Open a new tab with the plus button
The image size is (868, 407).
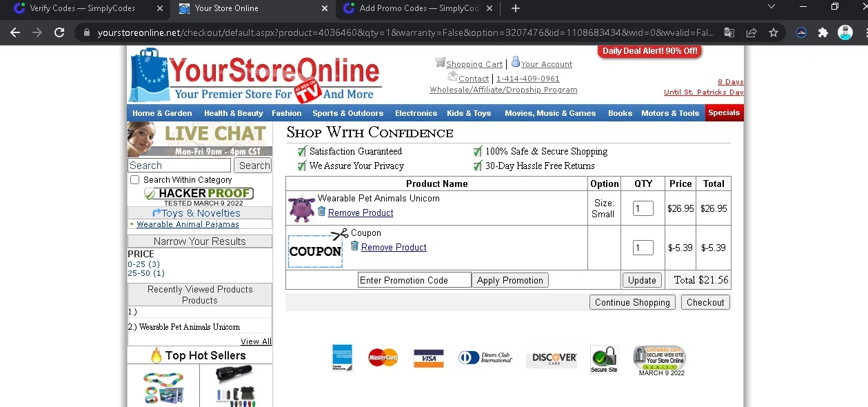pos(516,8)
